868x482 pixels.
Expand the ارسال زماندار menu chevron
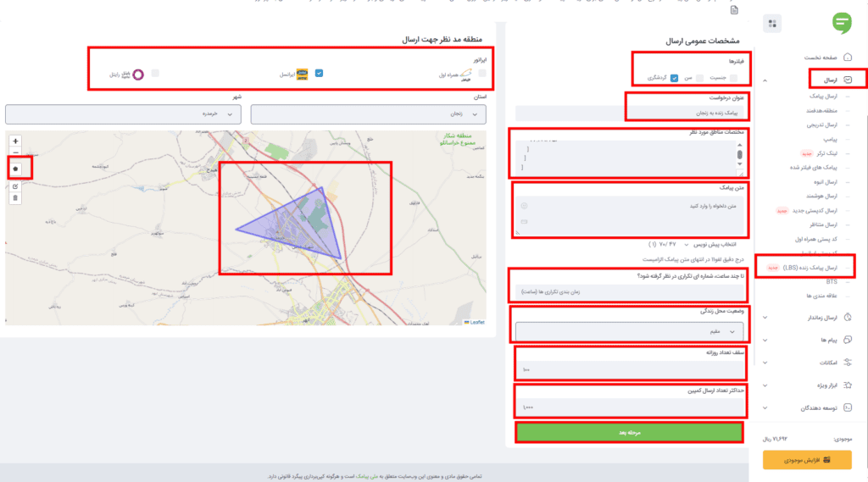(765, 318)
